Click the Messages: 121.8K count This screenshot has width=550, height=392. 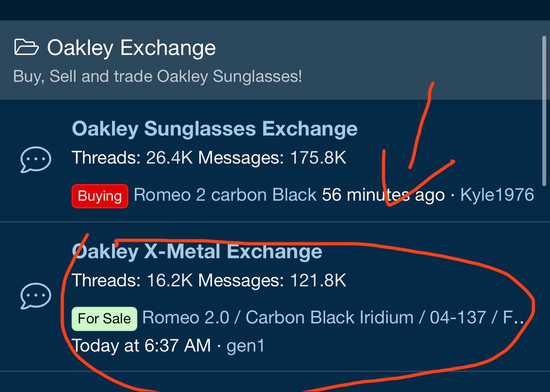[272, 280]
